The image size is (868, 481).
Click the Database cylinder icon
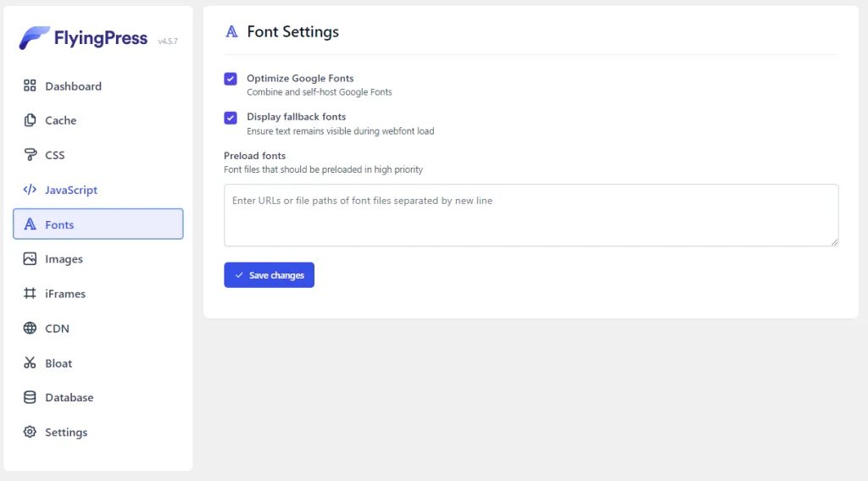[30, 397]
